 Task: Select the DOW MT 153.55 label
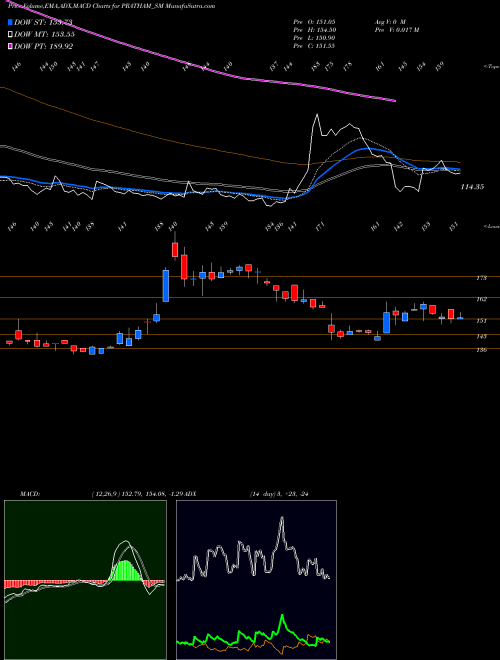pyautogui.click(x=45, y=34)
